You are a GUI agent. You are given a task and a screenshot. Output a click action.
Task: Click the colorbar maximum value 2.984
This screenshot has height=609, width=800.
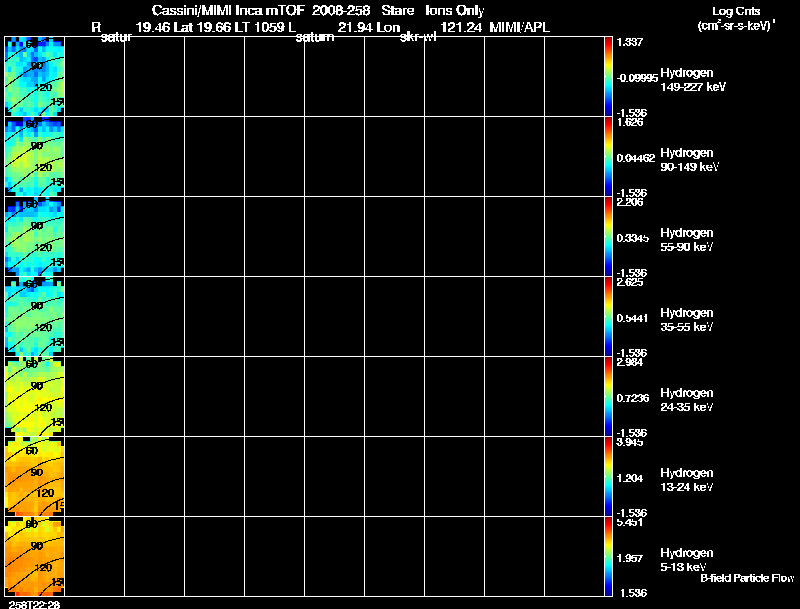tap(630, 362)
